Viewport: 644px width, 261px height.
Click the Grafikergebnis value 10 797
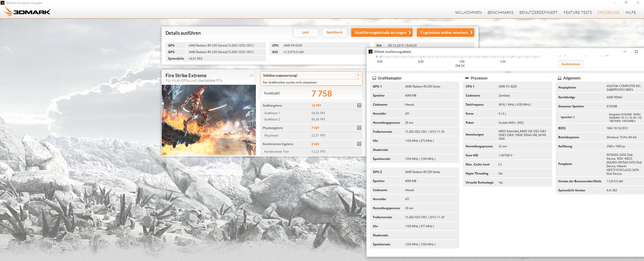316,106
